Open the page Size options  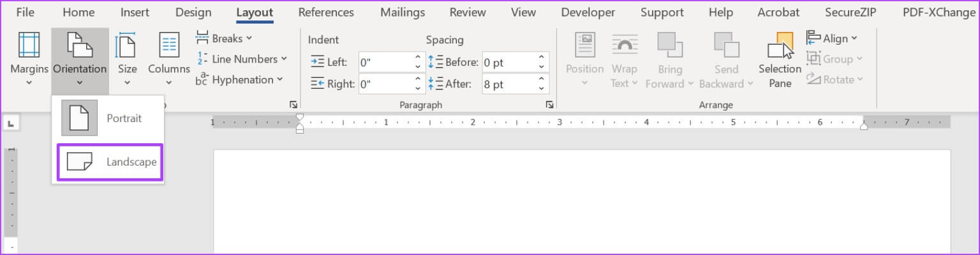click(127, 59)
